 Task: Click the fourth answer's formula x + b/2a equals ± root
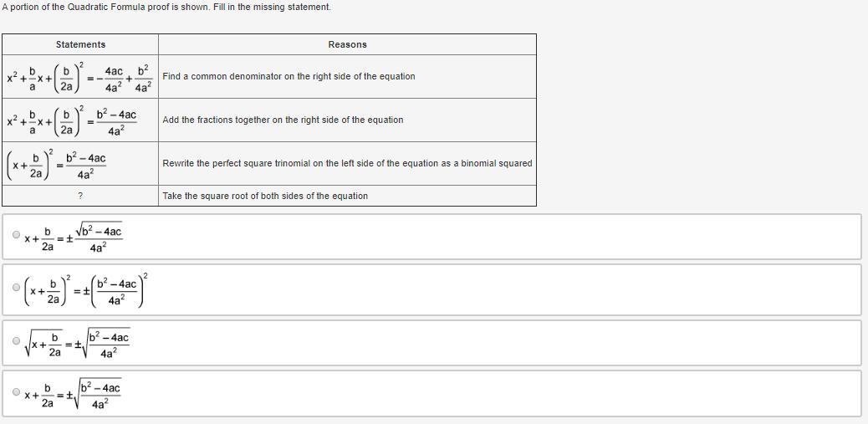73,395
